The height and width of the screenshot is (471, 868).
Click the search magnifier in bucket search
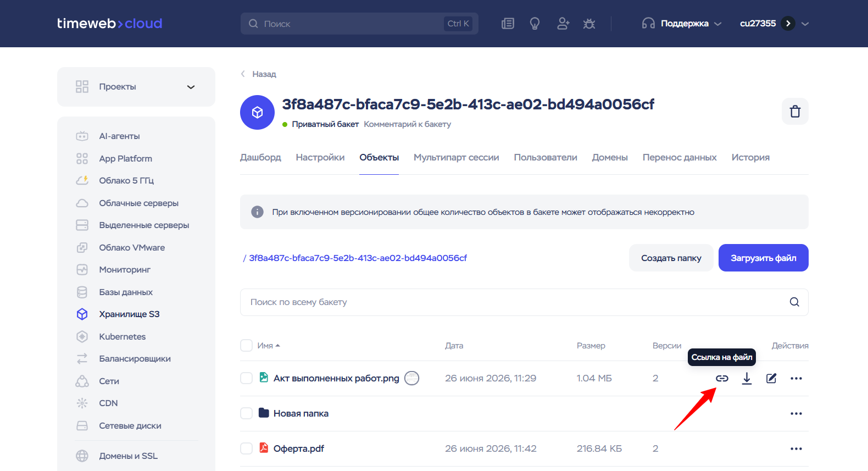point(794,302)
